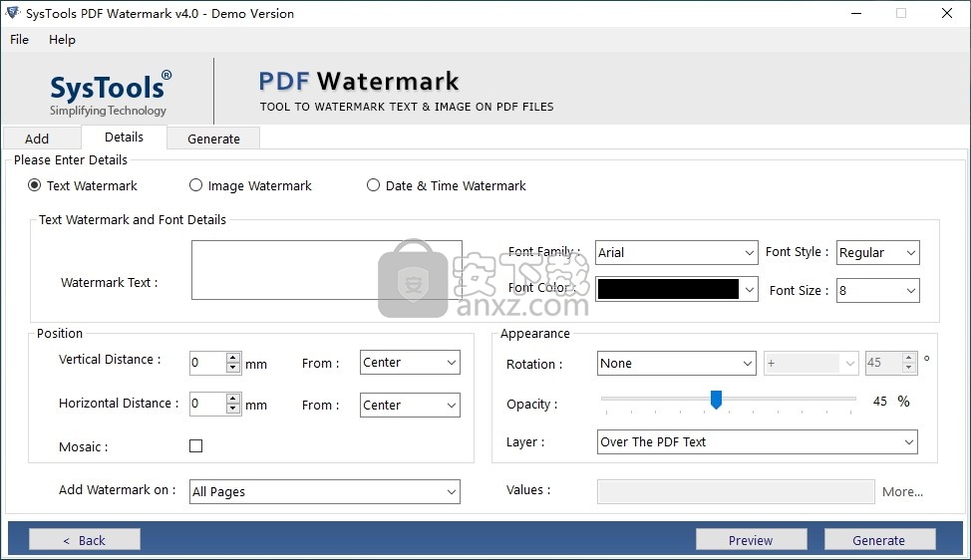Screen dimensions: 971x560
Task: Click the rotation angle field showing 45
Action: (883, 363)
